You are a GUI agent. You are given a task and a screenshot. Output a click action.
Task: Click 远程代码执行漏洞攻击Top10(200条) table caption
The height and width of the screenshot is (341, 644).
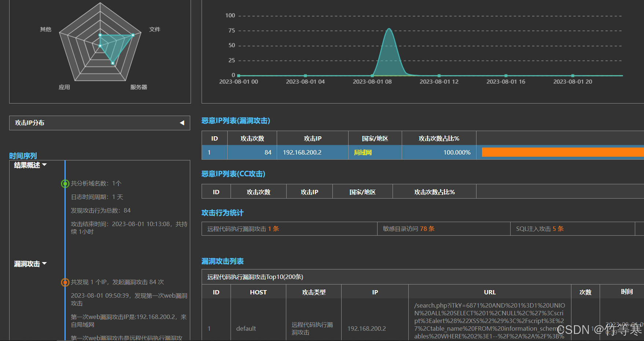coord(255,277)
